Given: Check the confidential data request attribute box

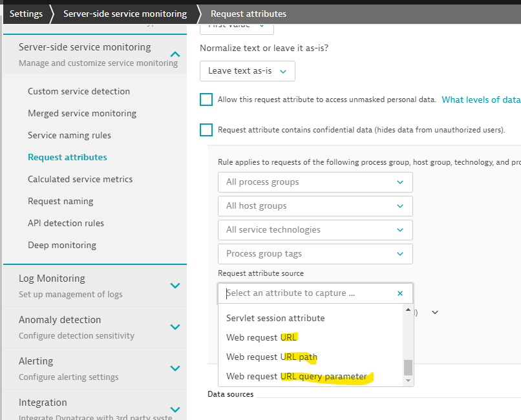Looking at the screenshot, I should tap(206, 130).
